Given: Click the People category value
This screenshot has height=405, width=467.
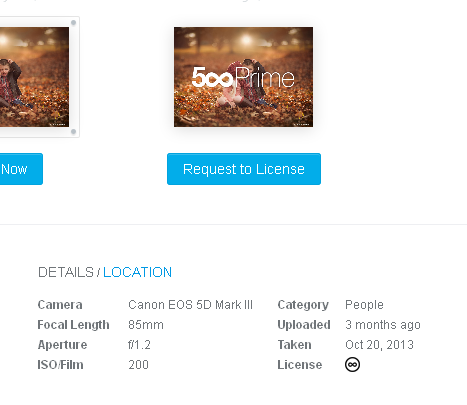Looking at the screenshot, I should click(364, 305).
